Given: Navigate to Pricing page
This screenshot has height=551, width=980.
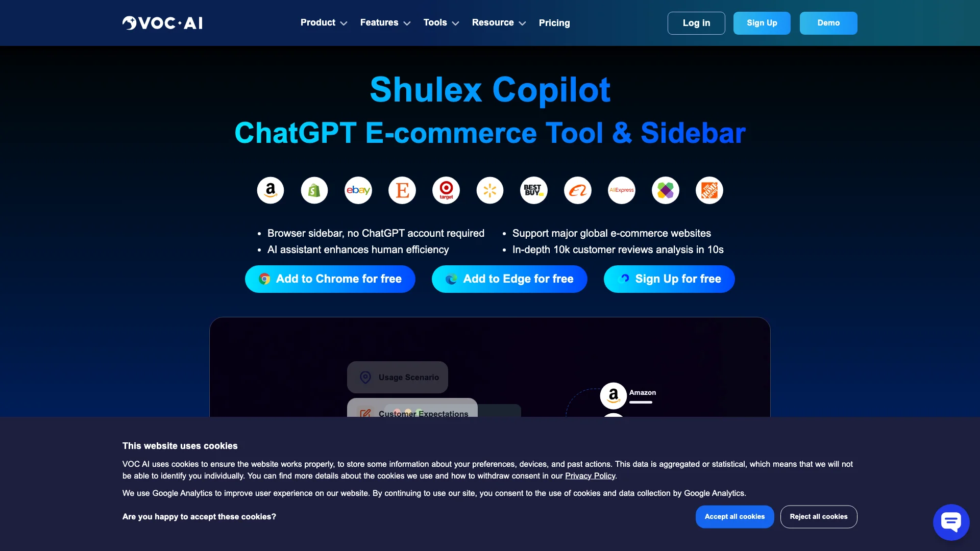Looking at the screenshot, I should pos(554,23).
